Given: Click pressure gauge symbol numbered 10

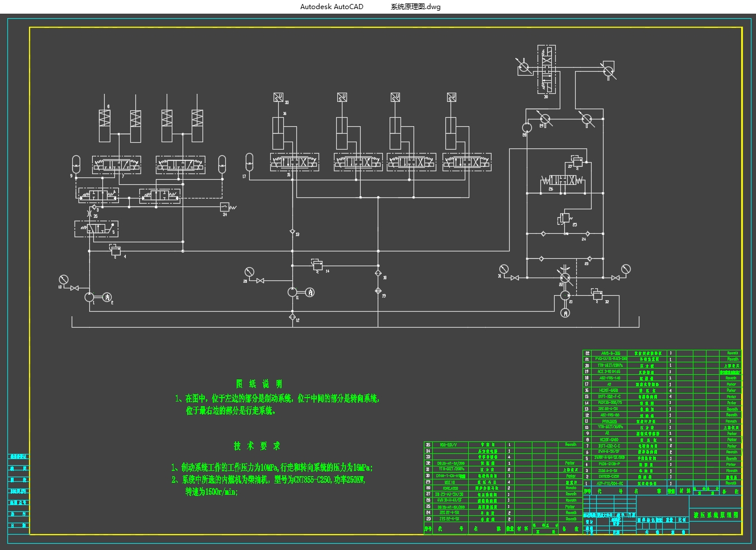Looking at the screenshot, I should pyautogui.click(x=63, y=279).
